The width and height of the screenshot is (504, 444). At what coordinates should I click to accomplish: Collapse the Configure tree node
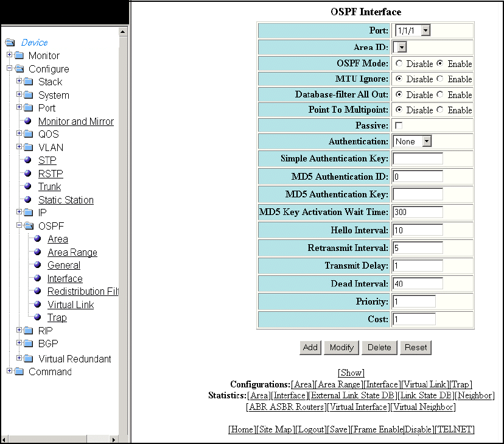point(9,68)
